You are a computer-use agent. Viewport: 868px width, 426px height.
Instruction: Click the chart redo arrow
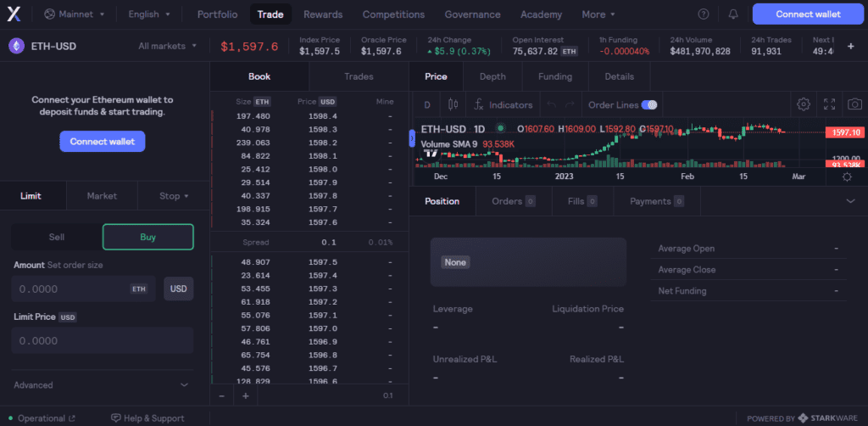coord(570,104)
